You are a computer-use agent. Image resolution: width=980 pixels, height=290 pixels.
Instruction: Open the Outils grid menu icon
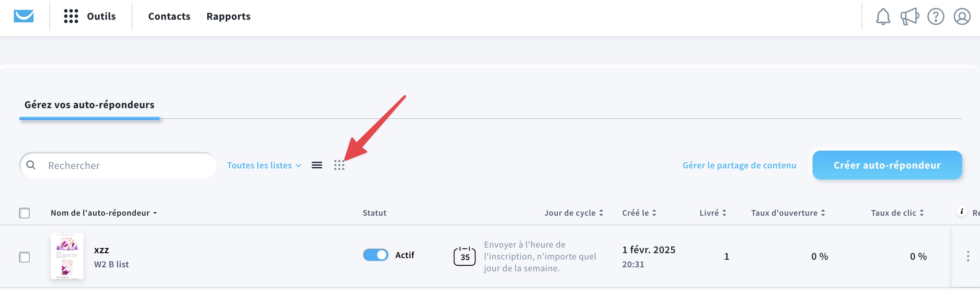pyautogui.click(x=71, y=16)
